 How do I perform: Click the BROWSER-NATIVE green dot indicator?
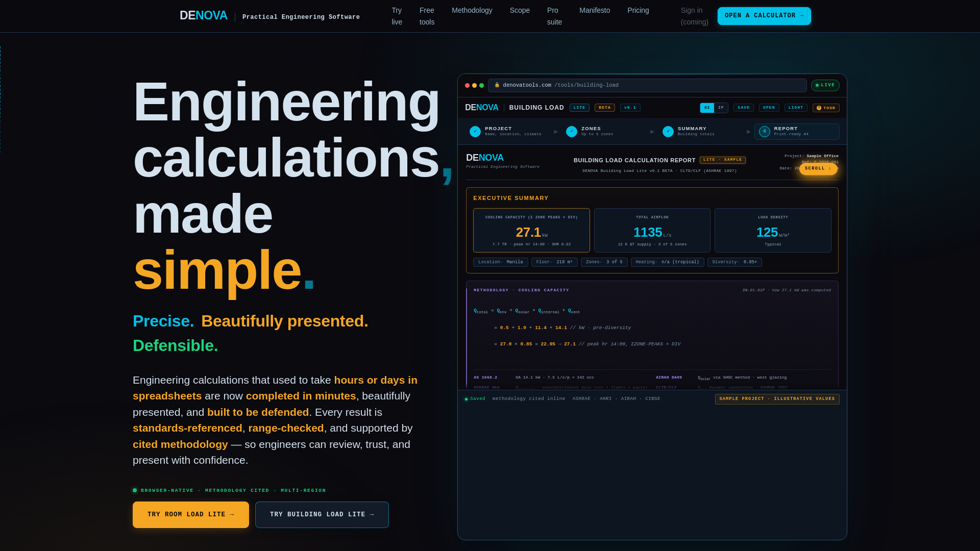[135, 490]
